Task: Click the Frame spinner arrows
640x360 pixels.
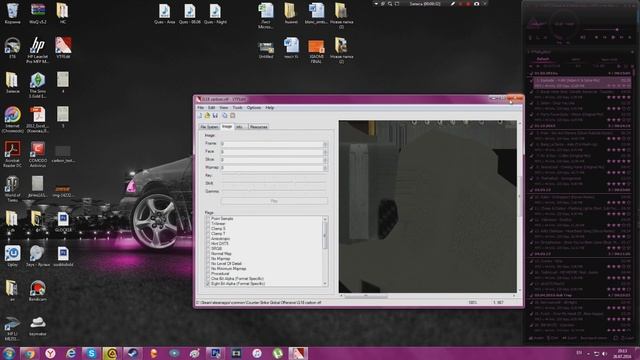Action: 325,144
